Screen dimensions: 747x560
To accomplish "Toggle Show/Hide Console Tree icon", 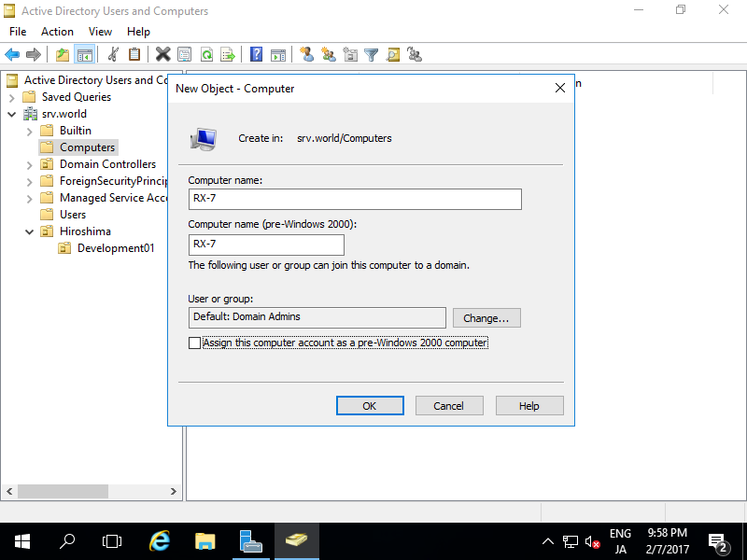I will click(x=85, y=55).
